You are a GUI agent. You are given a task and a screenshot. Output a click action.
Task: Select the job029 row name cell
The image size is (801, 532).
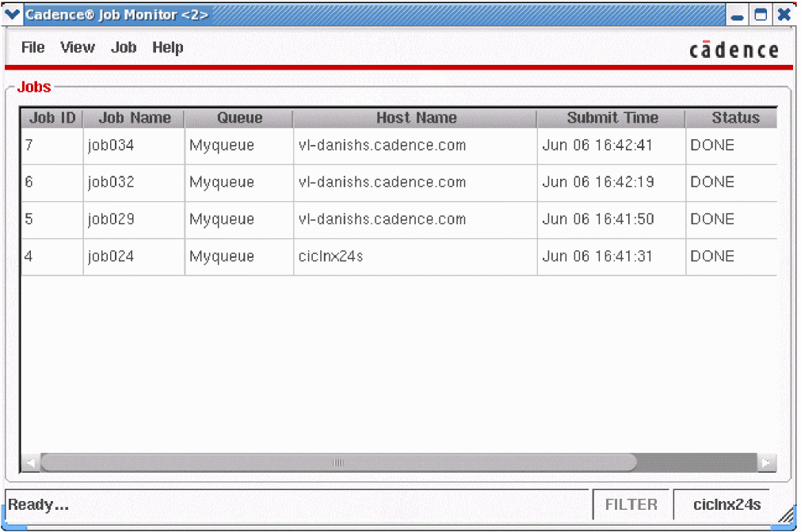pos(135,220)
